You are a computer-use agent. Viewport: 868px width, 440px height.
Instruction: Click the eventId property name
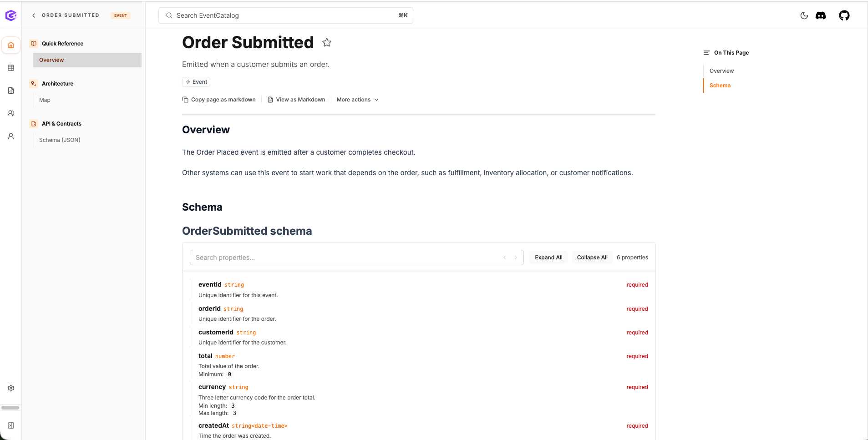210,284
